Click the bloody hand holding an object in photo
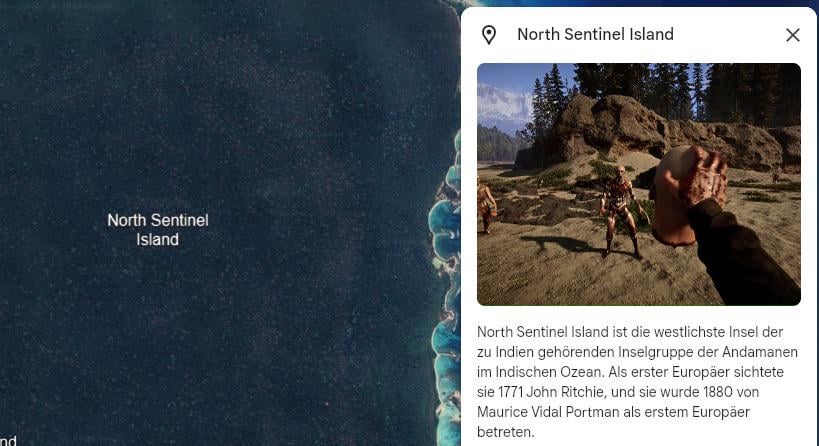 [689, 193]
